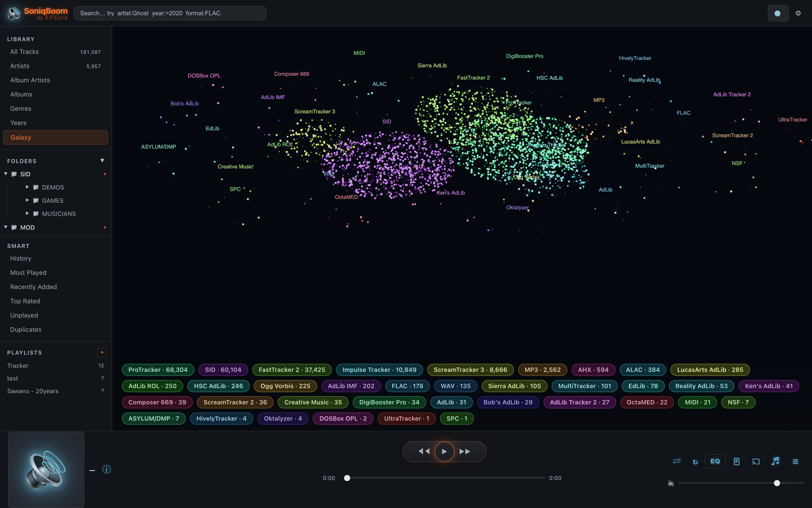Open the Album Artists view
The height and width of the screenshot is (508, 812).
click(x=55, y=80)
